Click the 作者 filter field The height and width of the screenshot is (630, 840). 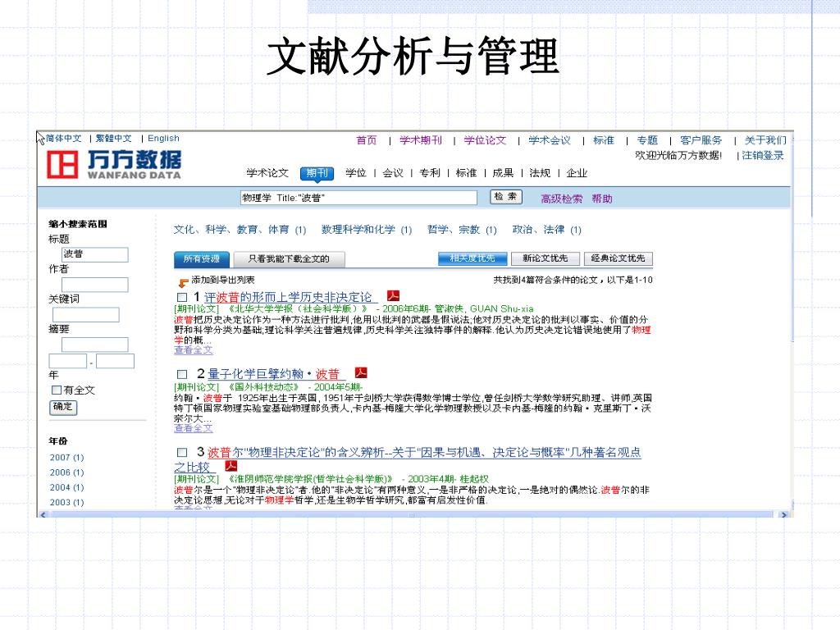[x=95, y=285]
